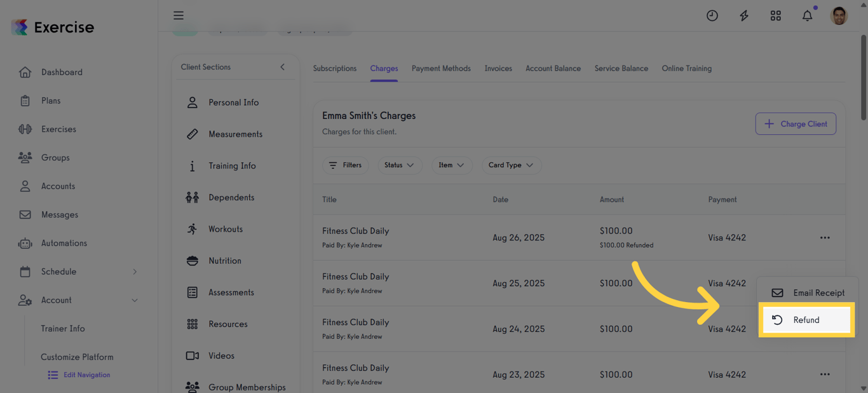Select Refund from the context menu
Viewport: 868px width, 393px height.
pyautogui.click(x=806, y=320)
